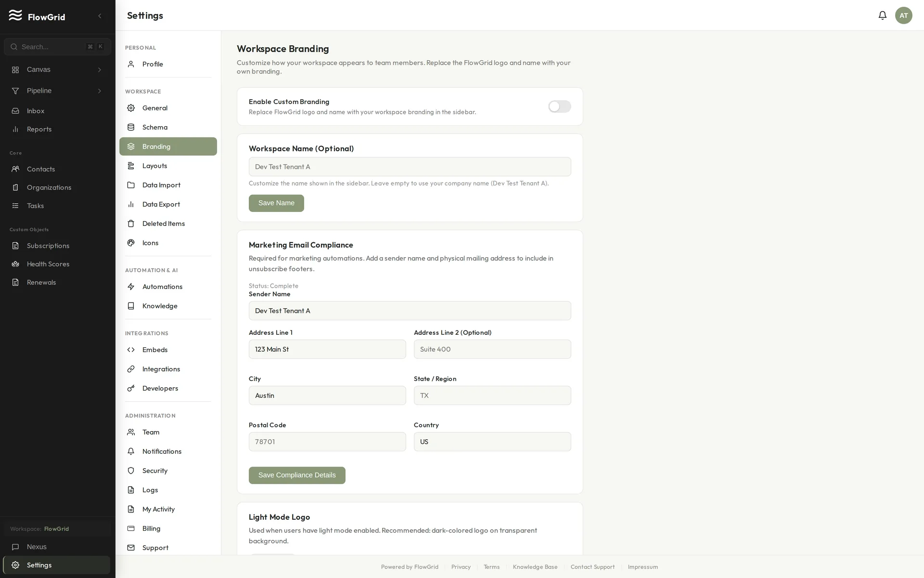The width and height of the screenshot is (924, 578).
Task: Expand the Pipeline submenu chevron
Action: [x=100, y=91]
